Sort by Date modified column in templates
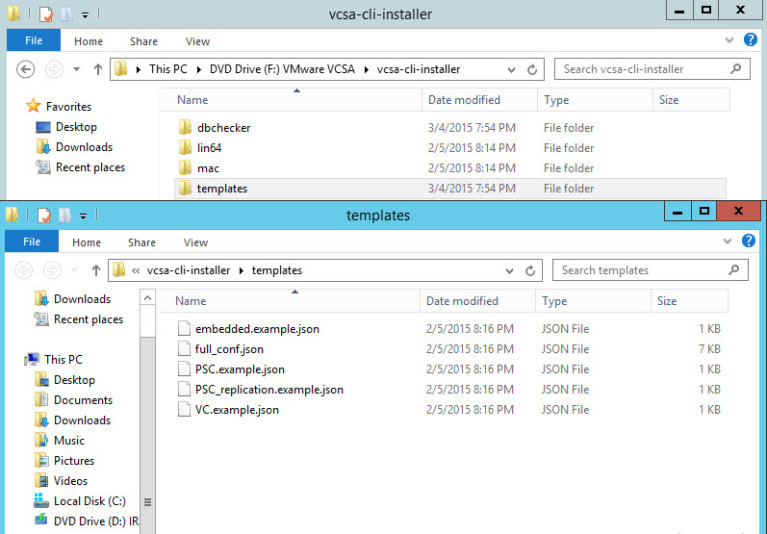The image size is (767, 534). [462, 301]
